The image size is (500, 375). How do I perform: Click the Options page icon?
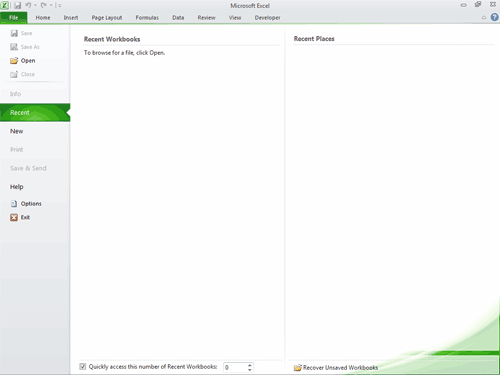click(14, 204)
